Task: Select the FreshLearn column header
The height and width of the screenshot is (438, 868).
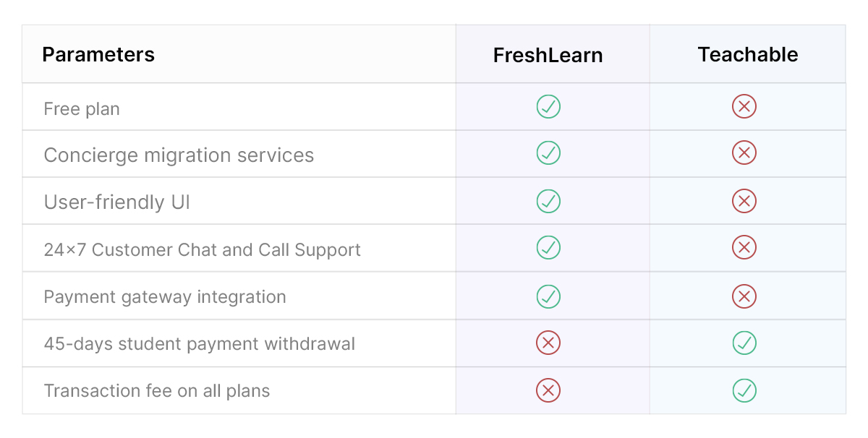Action: pyautogui.click(x=548, y=56)
